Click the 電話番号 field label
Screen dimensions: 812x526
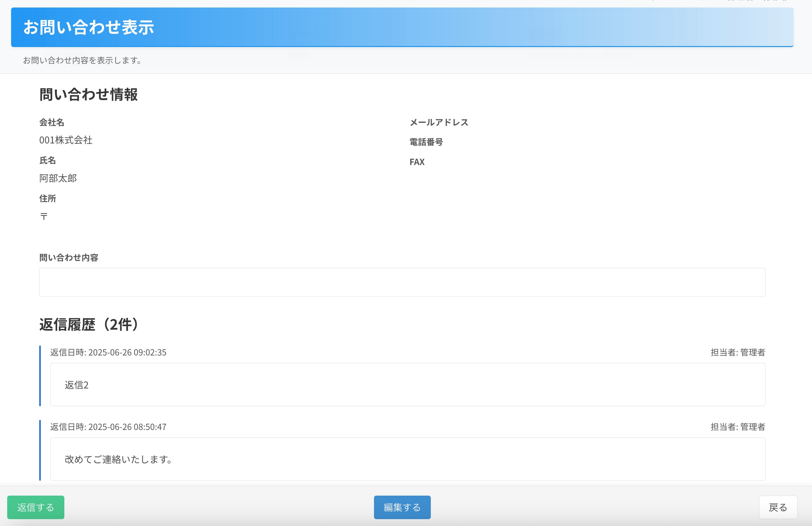pos(426,142)
